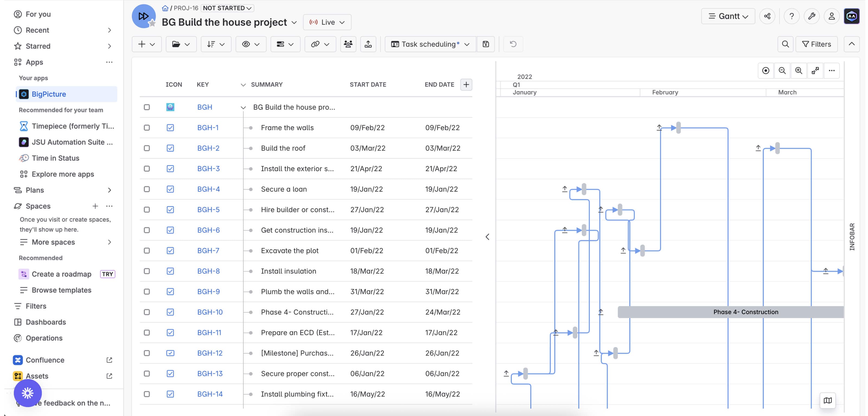Zoom out the Gantt chart
The width and height of the screenshot is (868, 416).
782,71
